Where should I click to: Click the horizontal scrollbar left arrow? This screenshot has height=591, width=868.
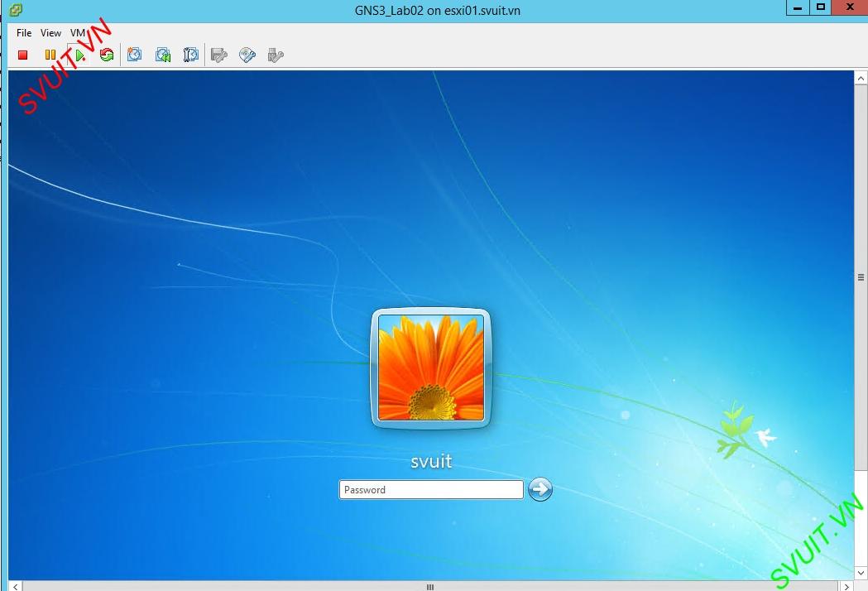(x=16, y=586)
